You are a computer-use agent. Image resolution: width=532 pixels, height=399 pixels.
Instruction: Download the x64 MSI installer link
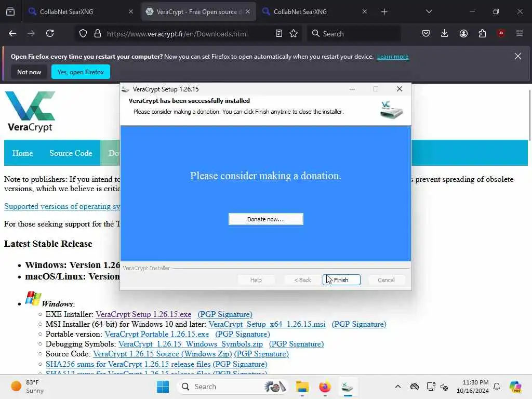(267, 324)
